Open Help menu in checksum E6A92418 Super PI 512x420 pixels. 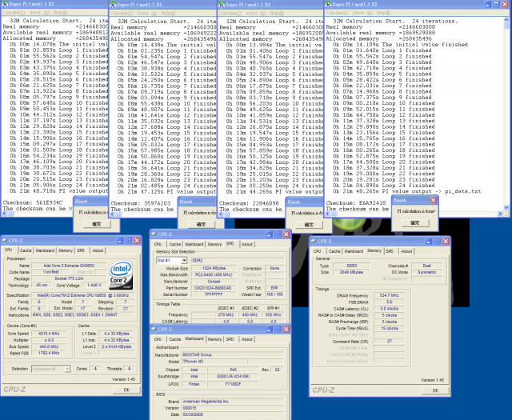click(384, 13)
